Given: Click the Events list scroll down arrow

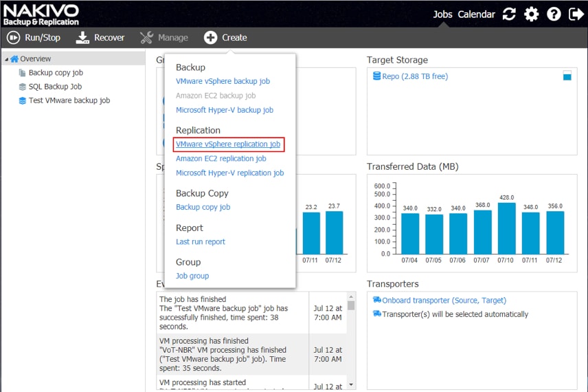Looking at the screenshot, I should pyautogui.click(x=351, y=384).
